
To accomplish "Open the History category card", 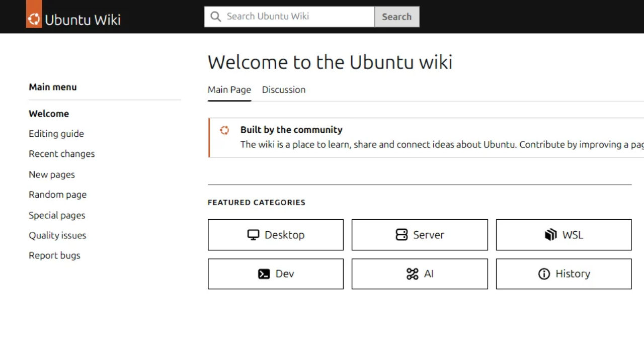I will coord(563,274).
